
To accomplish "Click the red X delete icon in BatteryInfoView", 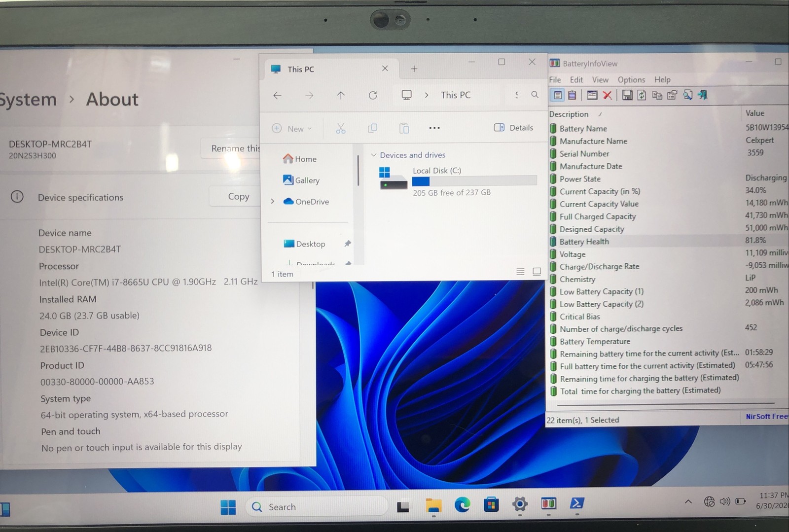I will 607,95.
